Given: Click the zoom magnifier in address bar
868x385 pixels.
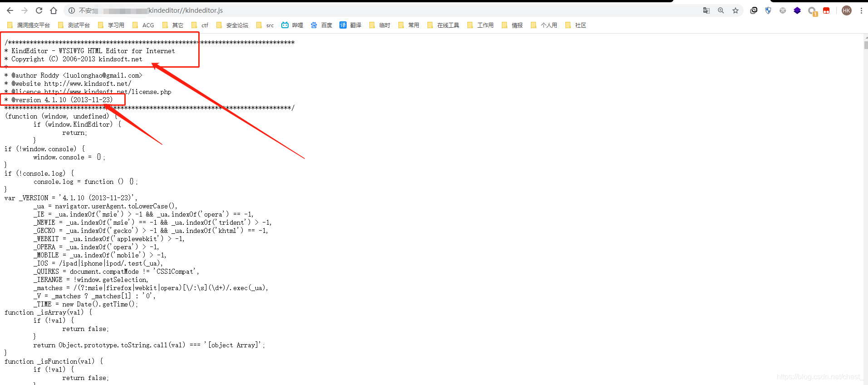Looking at the screenshot, I should [721, 10].
